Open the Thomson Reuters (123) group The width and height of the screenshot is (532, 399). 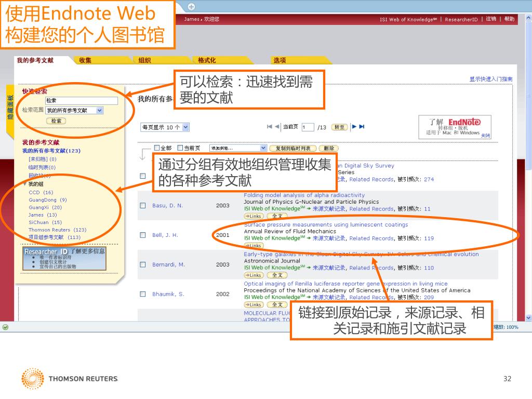tap(57, 230)
